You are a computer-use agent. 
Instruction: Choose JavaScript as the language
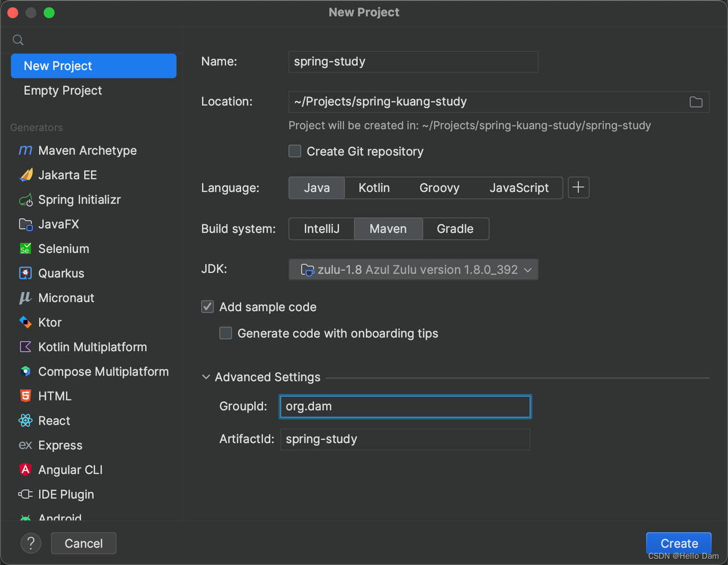(x=519, y=188)
